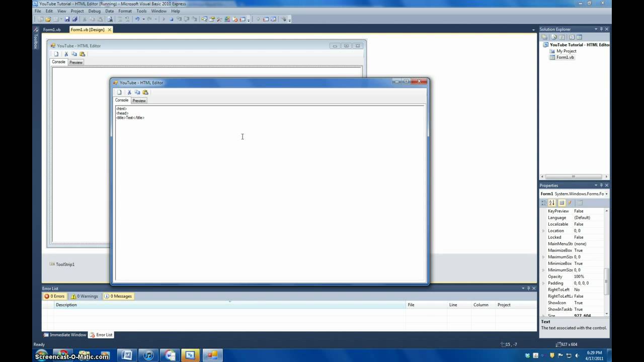Screen dimensions: 644x362
Task: Open Toolbox tab on left edge
Action: (36, 39)
